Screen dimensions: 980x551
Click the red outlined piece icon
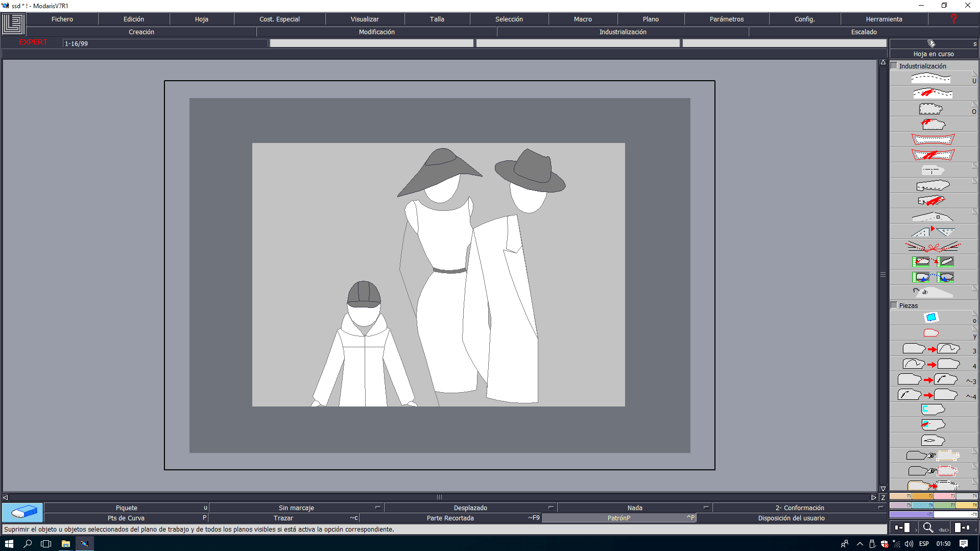click(931, 333)
